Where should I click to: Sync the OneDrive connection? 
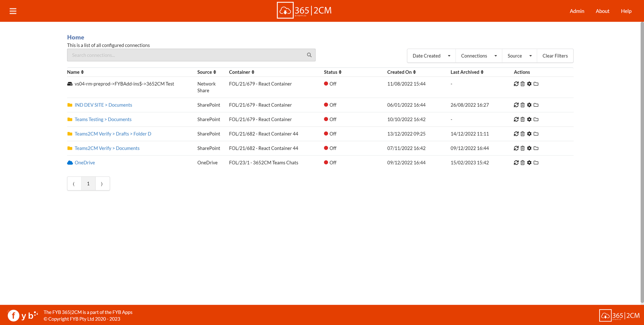[516, 163]
